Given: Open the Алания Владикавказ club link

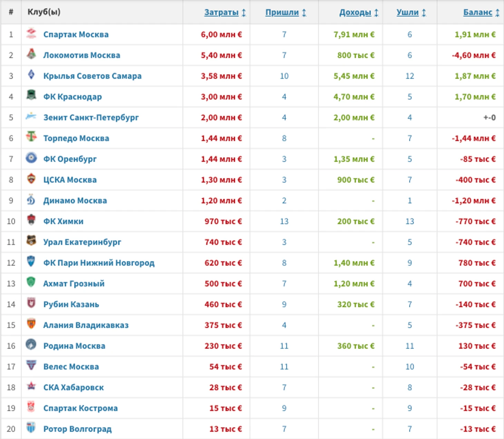Looking at the screenshot, I should point(86,325).
